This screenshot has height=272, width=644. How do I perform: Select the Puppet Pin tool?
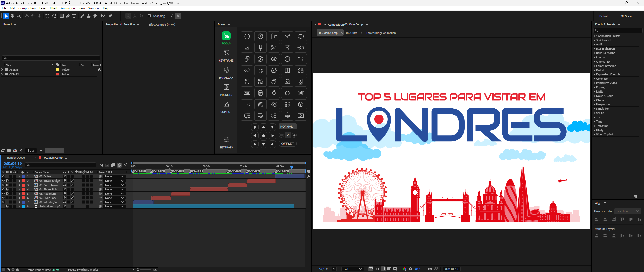[111, 16]
